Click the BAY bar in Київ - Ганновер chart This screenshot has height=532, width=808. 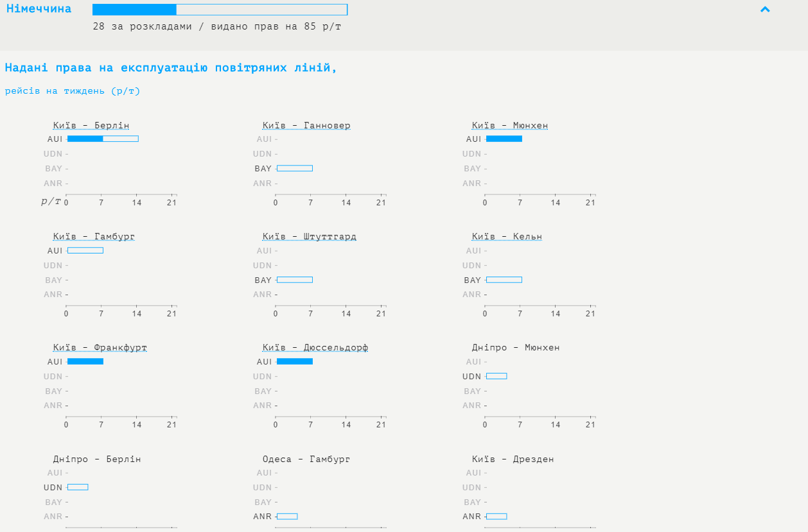pos(295,168)
